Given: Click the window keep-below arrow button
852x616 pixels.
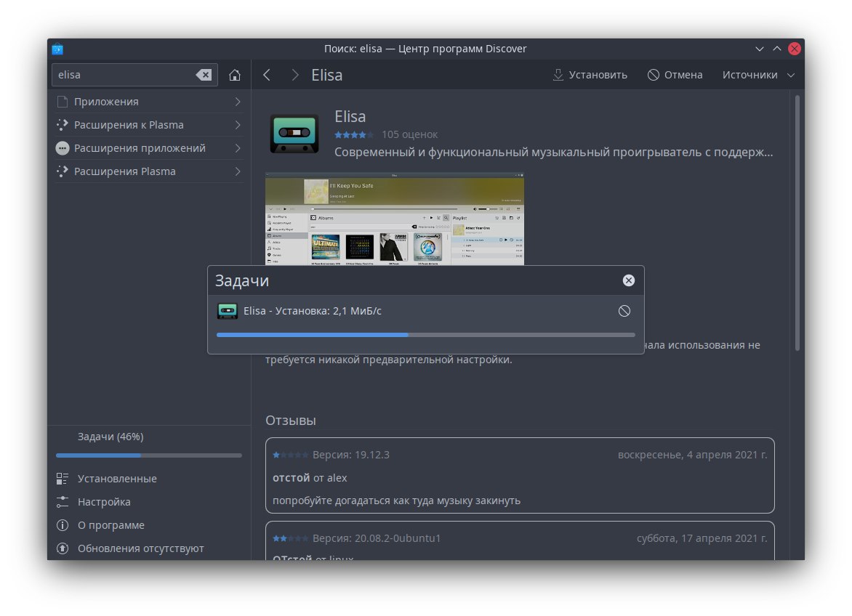Looking at the screenshot, I should (760, 49).
